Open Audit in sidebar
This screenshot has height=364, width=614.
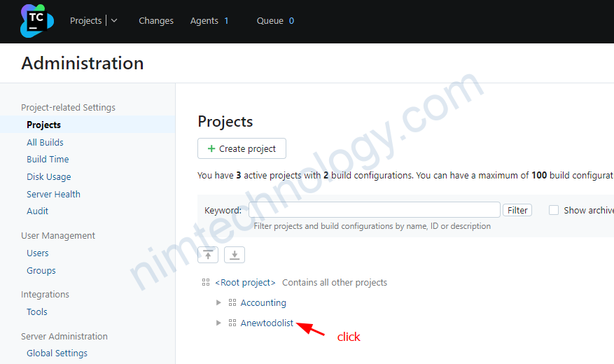coord(37,211)
